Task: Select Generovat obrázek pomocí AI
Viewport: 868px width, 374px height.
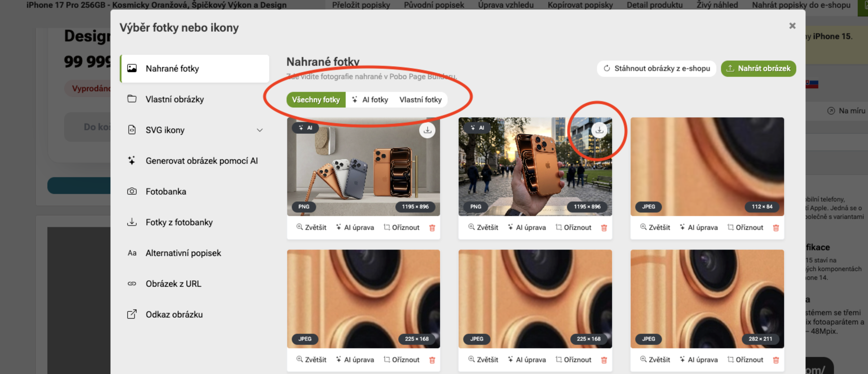Action: click(195, 161)
